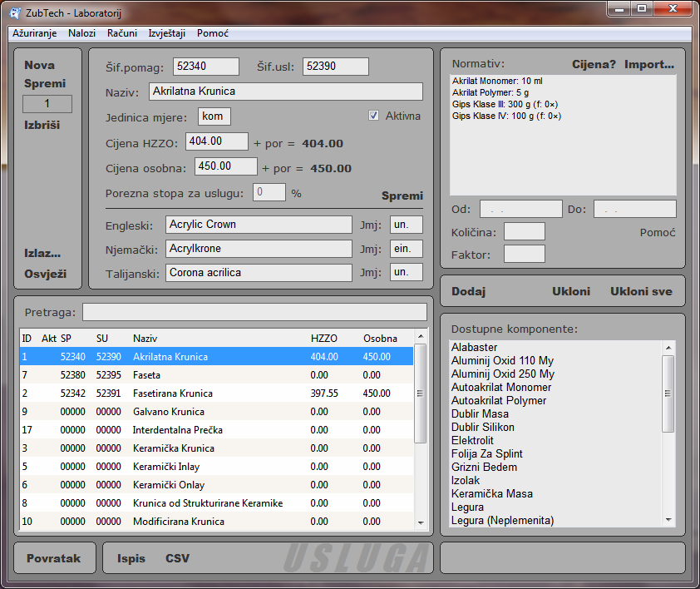Click Dodaj to add component

tap(468, 291)
